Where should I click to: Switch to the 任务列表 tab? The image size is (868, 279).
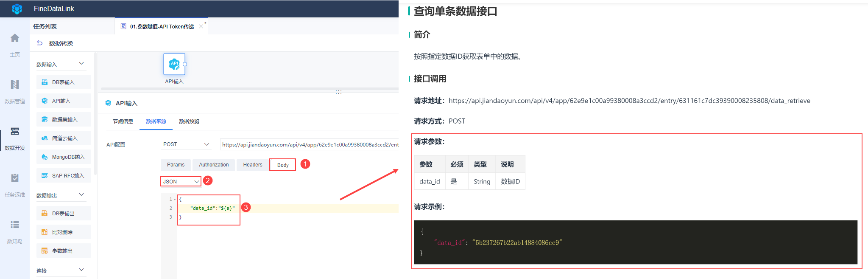[45, 26]
